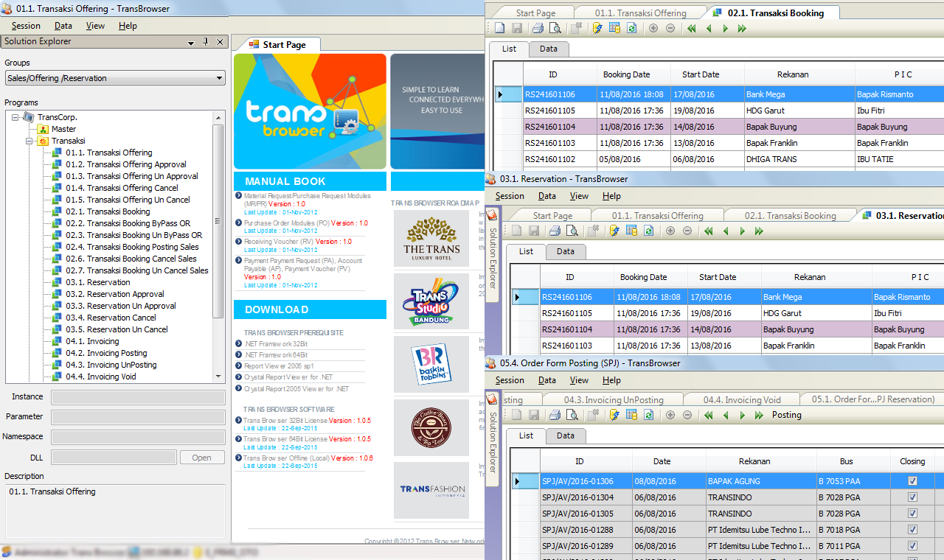Click the next record arrow in the Order Form Posting toolbar
This screenshot has height=560, width=944.
742,416
